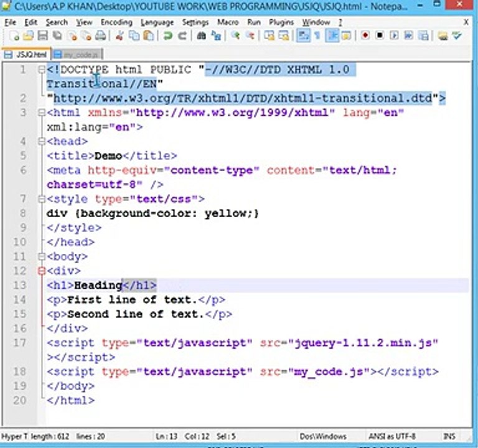
Task: Open the Edit menu
Action: tap(30, 22)
